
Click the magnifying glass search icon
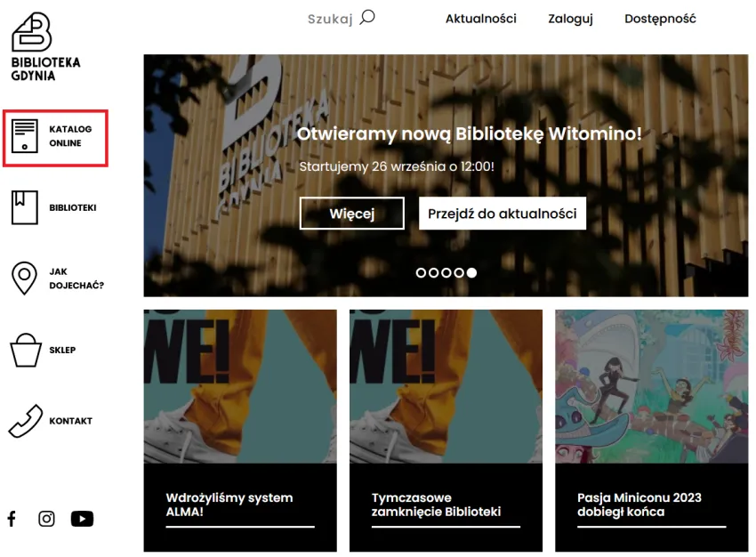click(367, 18)
